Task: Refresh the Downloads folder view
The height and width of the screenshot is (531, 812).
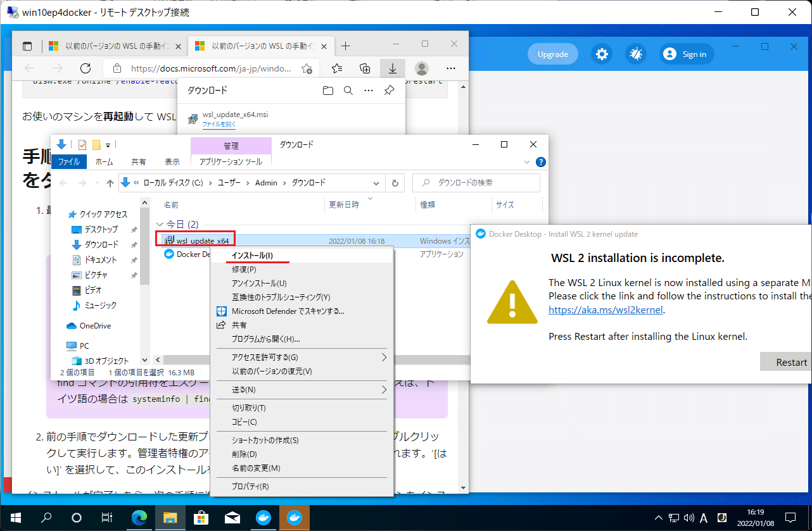Action: point(395,182)
